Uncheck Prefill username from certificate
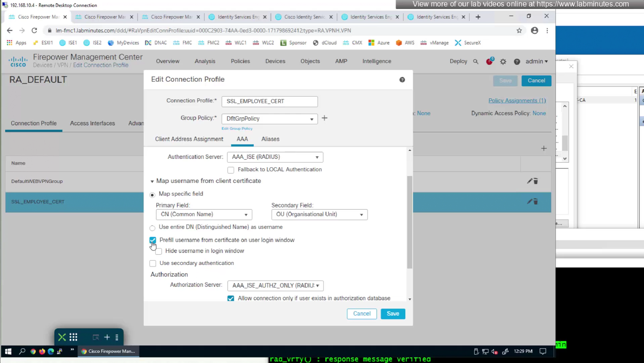Screen dimensions: 644x363 click(x=153, y=240)
